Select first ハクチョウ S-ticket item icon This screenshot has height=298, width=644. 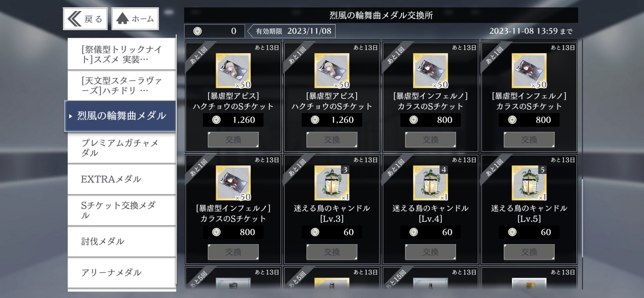click(x=233, y=71)
